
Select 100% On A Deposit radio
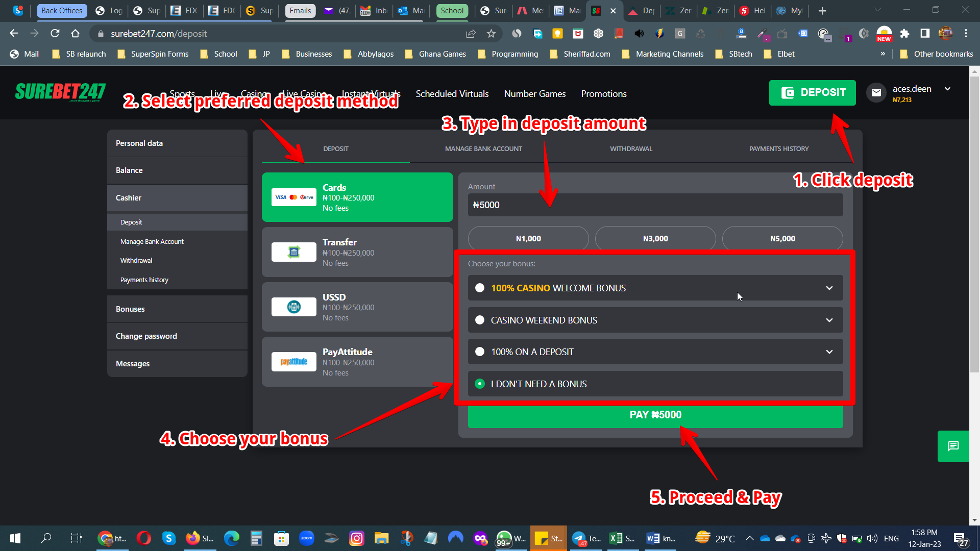pos(480,352)
